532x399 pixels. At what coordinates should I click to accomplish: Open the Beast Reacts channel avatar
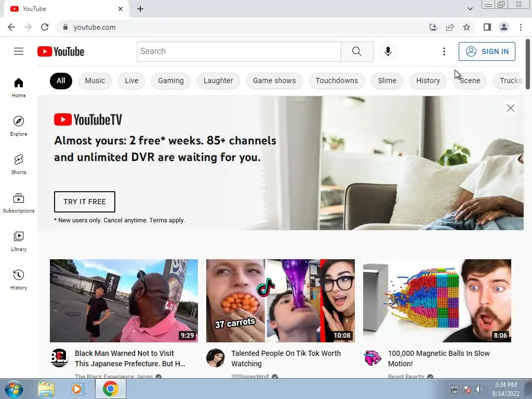pyautogui.click(x=372, y=358)
